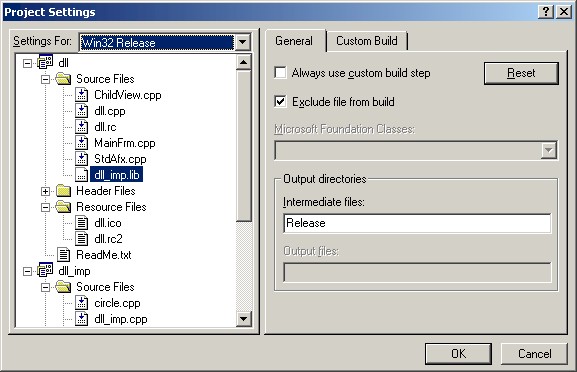Uncheck Exclude file from build
The image size is (577, 372).
pos(280,101)
